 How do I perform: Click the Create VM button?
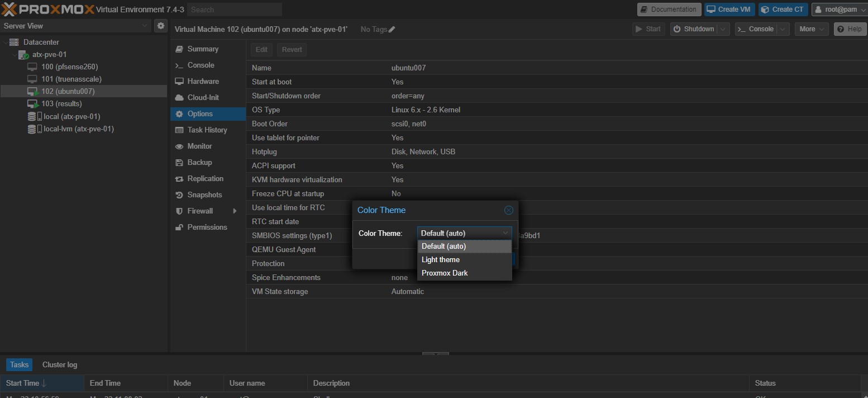(x=729, y=10)
